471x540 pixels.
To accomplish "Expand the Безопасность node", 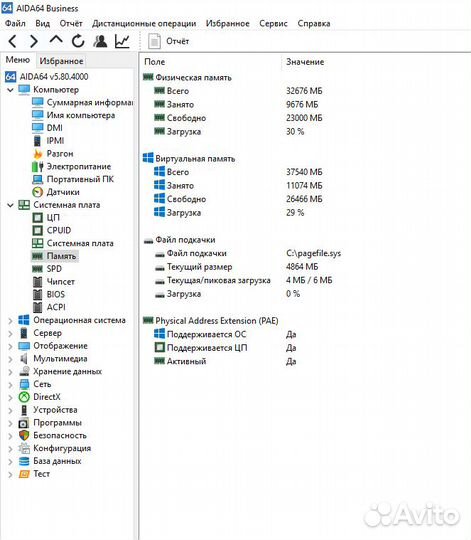I will [x=10, y=436].
